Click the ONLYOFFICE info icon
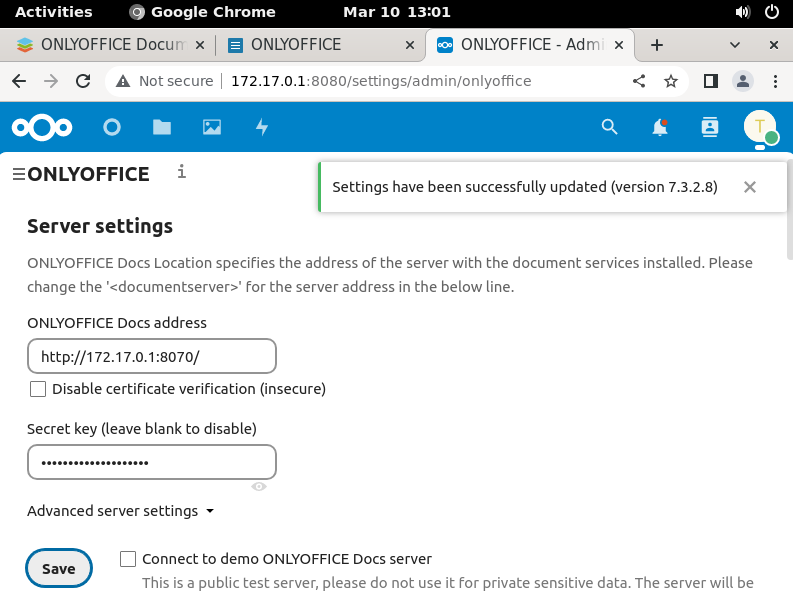Screen dimensions: 793x593 coord(181,172)
